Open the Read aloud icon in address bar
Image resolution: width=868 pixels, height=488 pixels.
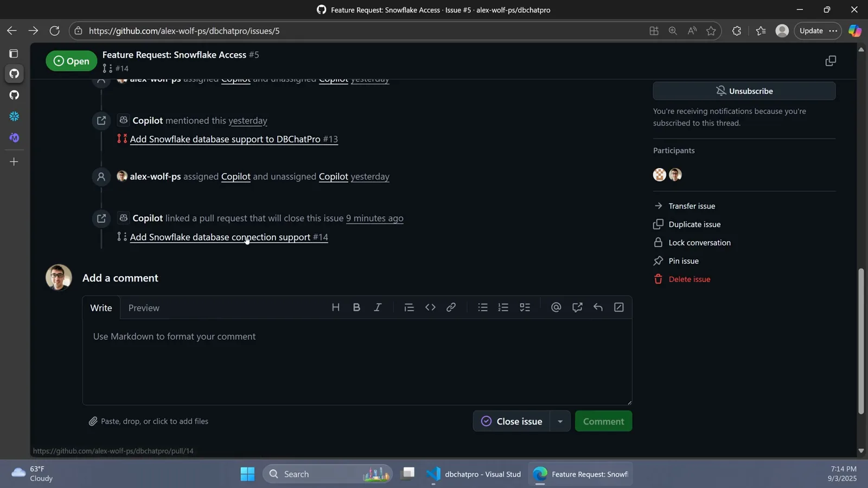tap(692, 31)
